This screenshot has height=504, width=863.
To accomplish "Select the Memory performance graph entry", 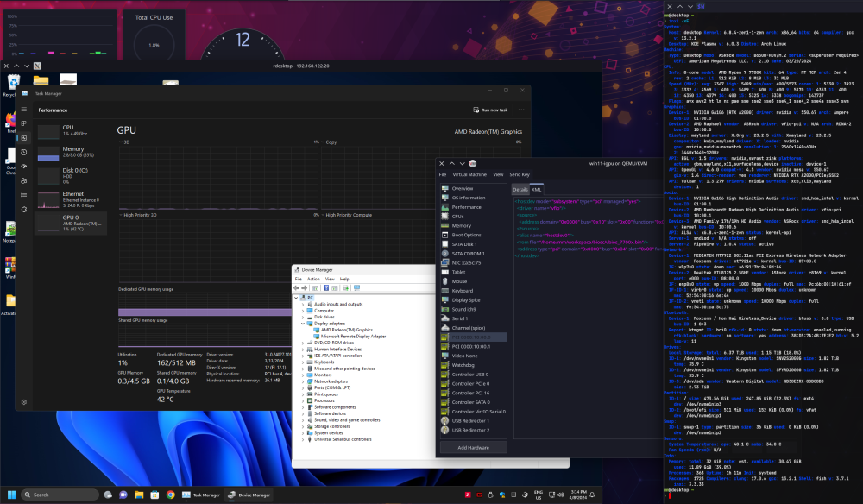I will click(x=72, y=153).
